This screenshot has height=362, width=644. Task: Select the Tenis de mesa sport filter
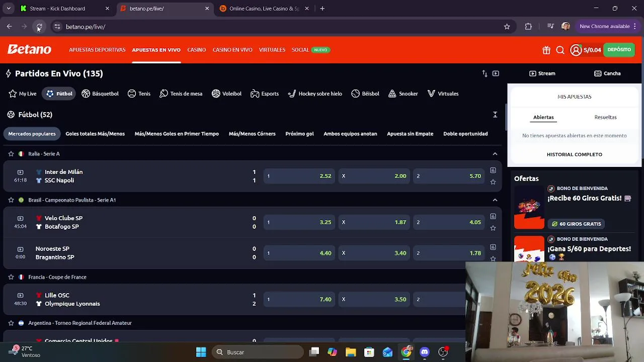(181, 94)
